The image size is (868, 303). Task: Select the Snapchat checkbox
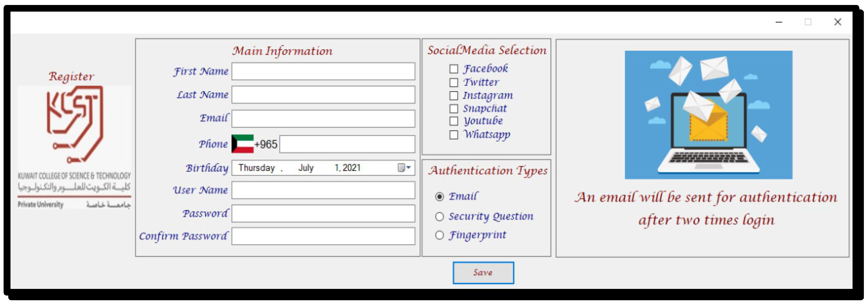click(453, 109)
